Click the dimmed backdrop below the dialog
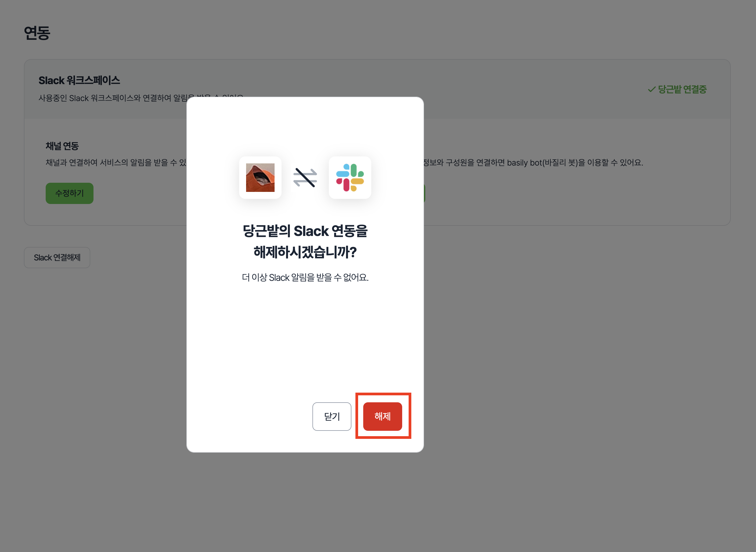Screen dimensions: 756x552 (x=305, y=501)
